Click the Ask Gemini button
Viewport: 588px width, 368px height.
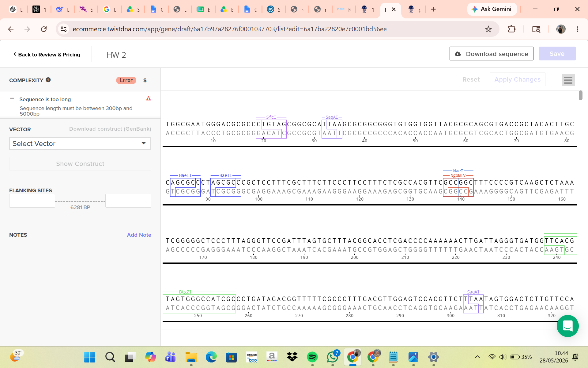pos(492,9)
